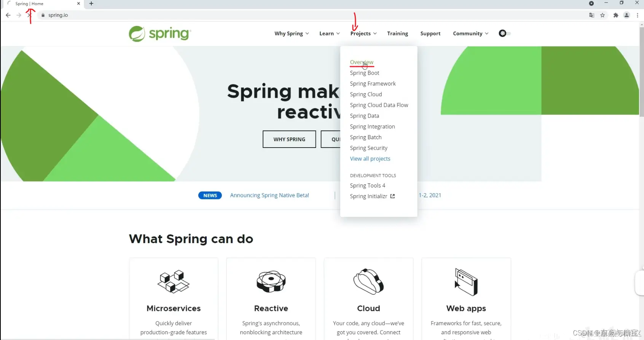Click the Microservices cubes icon
Image resolution: width=644 pixels, height=340 pixels.
point(174,281)
